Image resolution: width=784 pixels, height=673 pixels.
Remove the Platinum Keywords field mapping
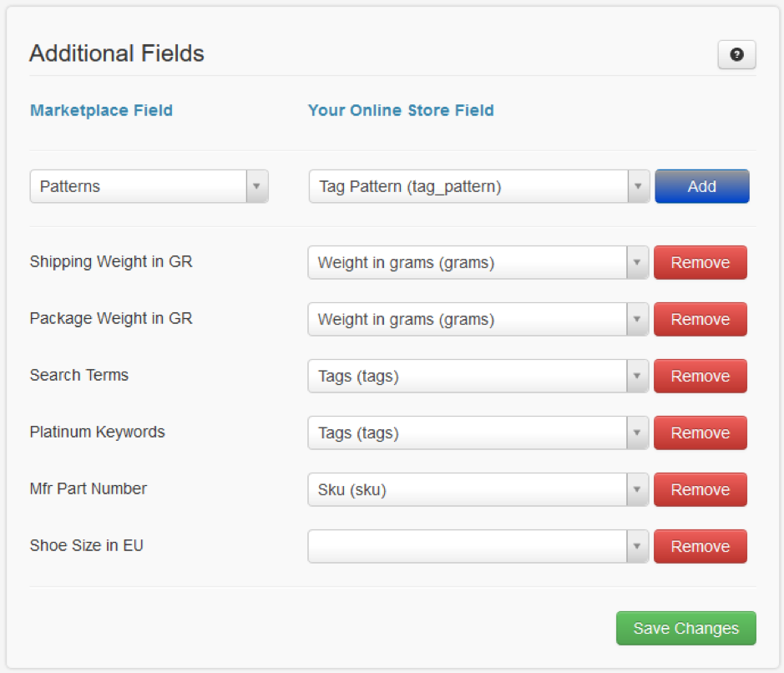pyautogui.click(x=700, y=433)
